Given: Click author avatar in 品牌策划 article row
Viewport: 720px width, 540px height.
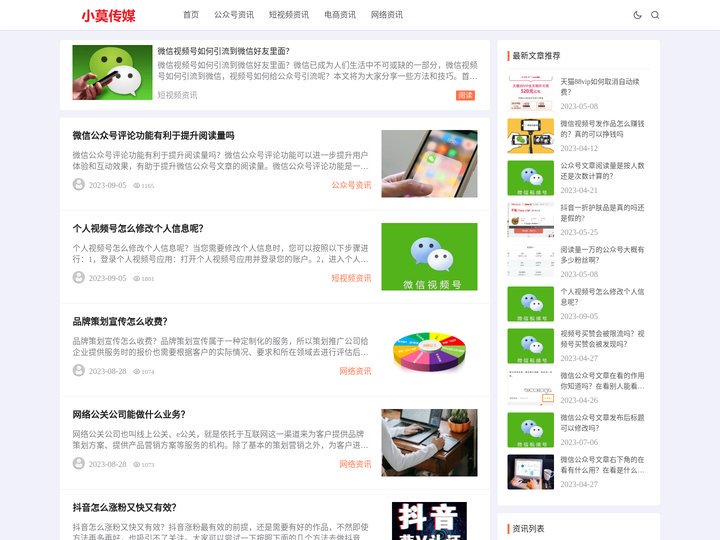Looking at the screenshot, I should click(79, 370).
